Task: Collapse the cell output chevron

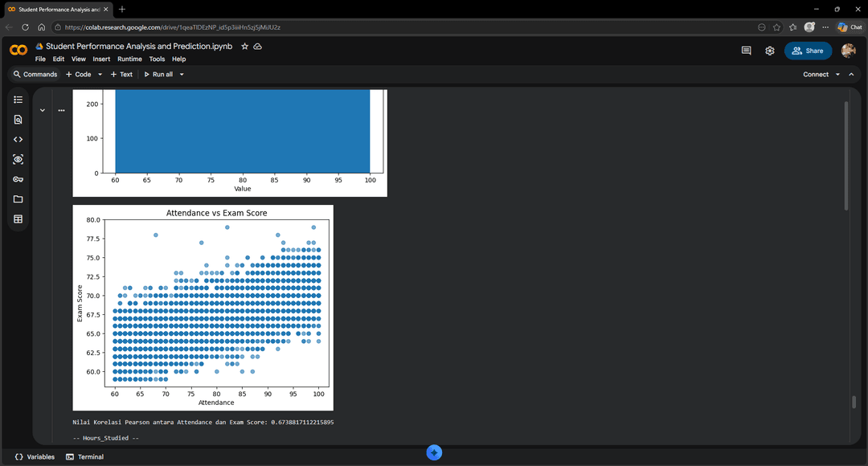Action: (x=42, y=110)
